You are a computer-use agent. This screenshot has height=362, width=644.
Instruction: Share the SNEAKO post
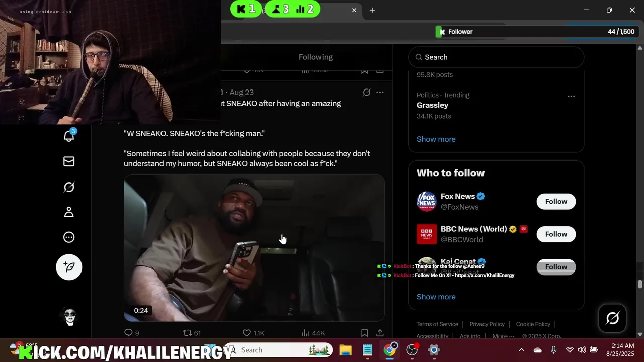[x=380, y=333]
